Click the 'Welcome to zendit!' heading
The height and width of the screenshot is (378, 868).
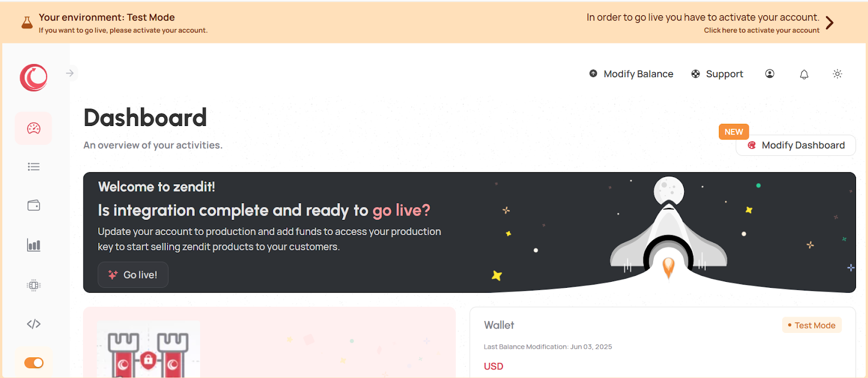tap(157, 187)
